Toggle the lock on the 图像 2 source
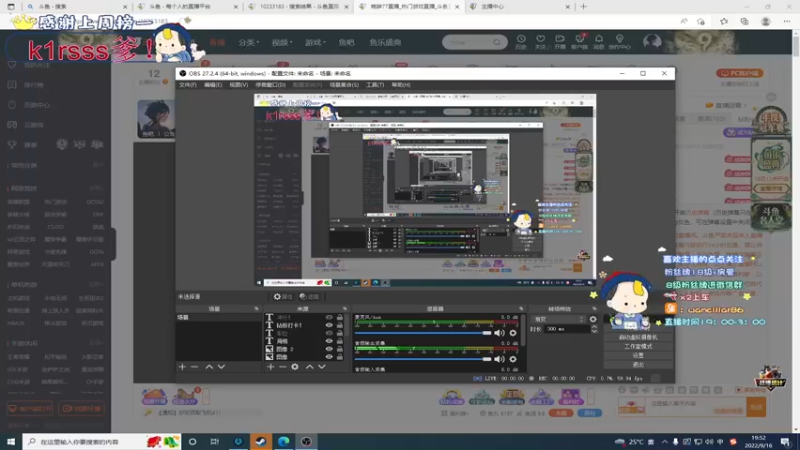Viewport: 800px width, 450px height. click(340, 349)
